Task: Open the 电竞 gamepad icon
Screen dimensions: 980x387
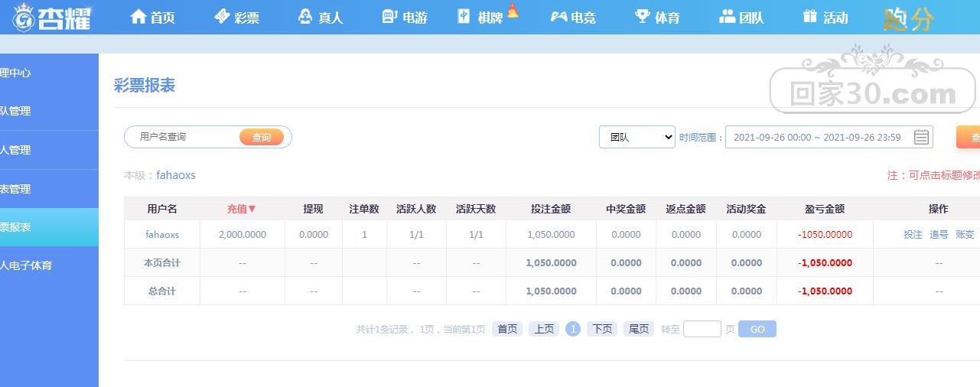Action: (x=559, y=16)
